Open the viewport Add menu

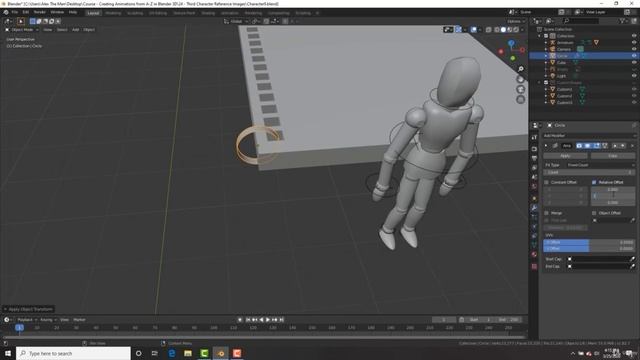(x=76, y=30)
